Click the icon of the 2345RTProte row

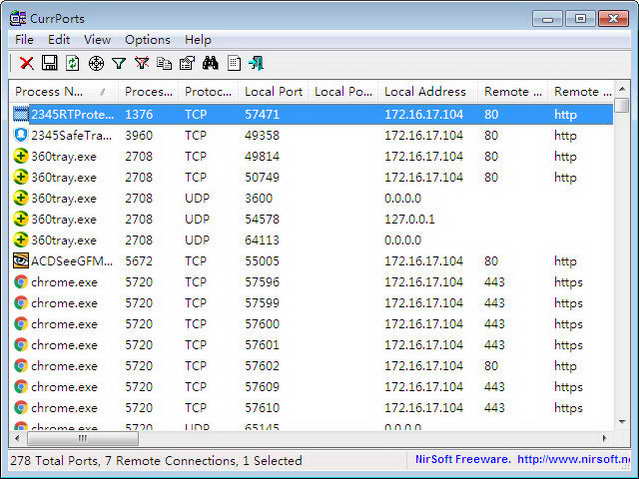(x=20, y=114)
